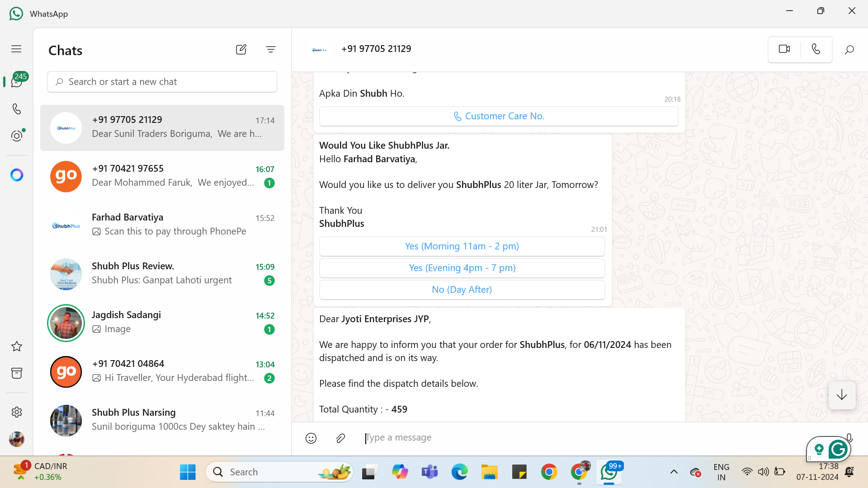Choose No (Day After) reply

462,290
